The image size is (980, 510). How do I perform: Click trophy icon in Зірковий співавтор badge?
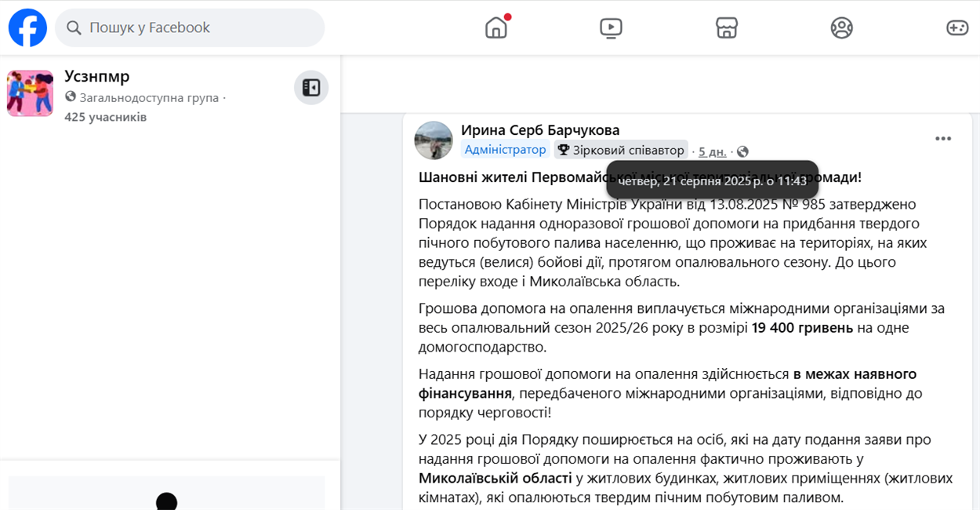tap(563, 150)
